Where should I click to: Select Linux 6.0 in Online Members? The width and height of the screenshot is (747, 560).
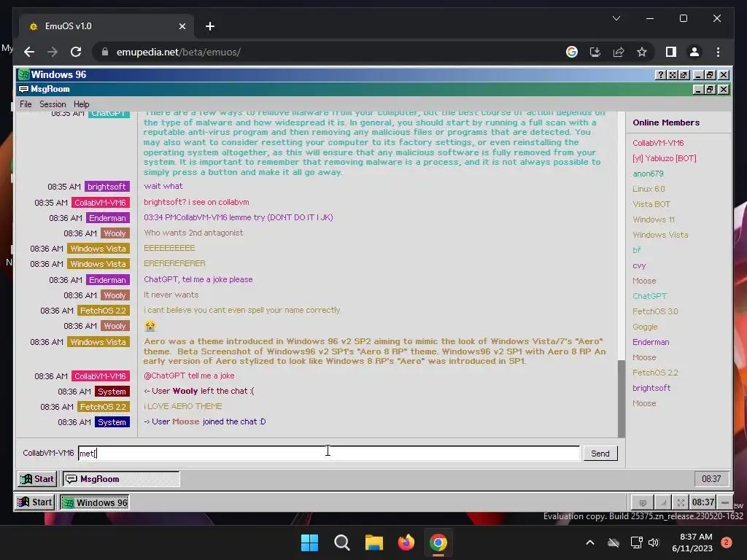(x=649, y=189)
